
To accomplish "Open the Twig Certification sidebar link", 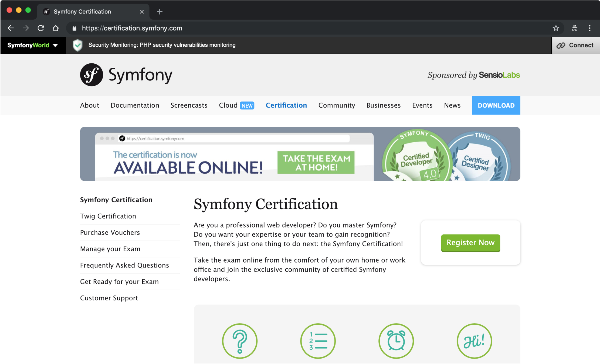I will click(x=108, y=216).
